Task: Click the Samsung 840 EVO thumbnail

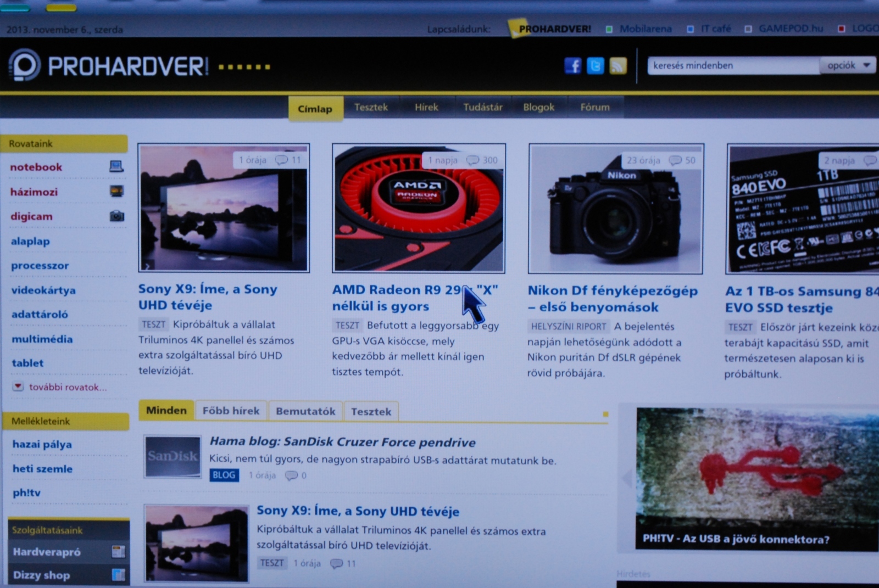Action: (x=803, y=209)
